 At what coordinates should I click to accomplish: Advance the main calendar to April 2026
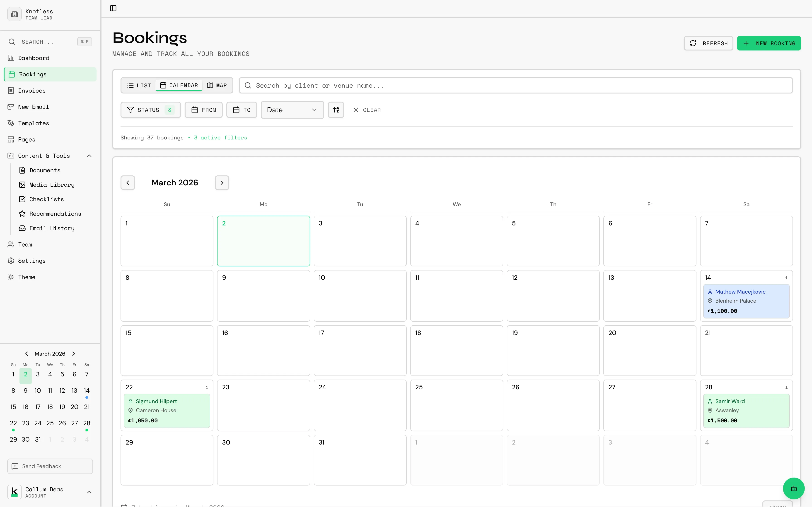pyautogui.click(x=222, y=182)
